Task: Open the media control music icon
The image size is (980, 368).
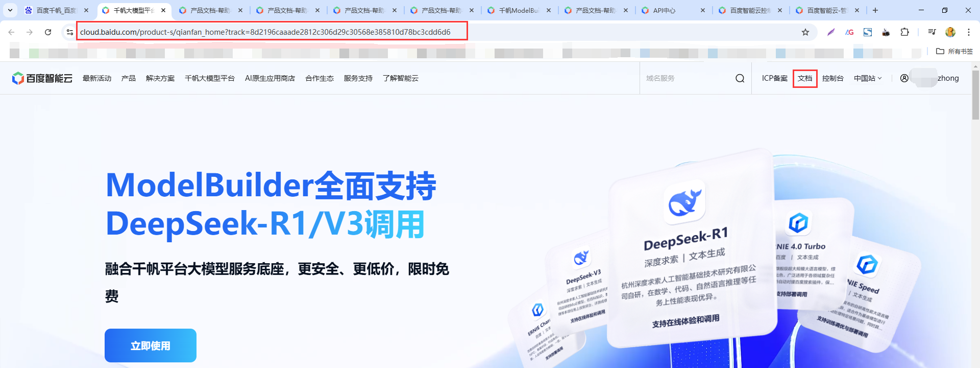Action: pos(932,32)
